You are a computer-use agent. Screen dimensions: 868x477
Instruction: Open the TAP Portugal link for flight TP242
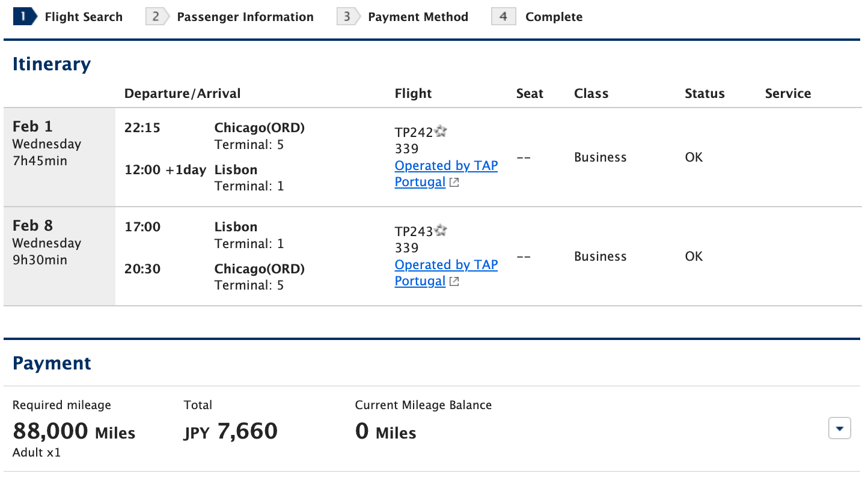click(x=446, y=173)
